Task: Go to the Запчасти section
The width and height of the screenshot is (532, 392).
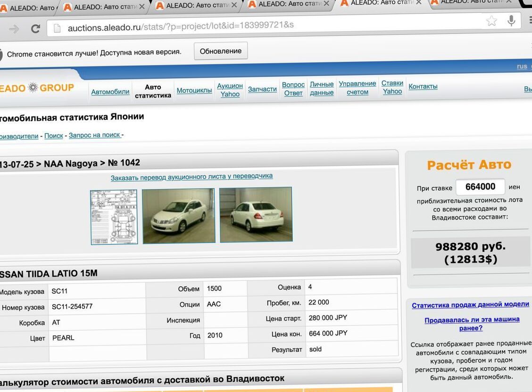Action: pos(262,89)
